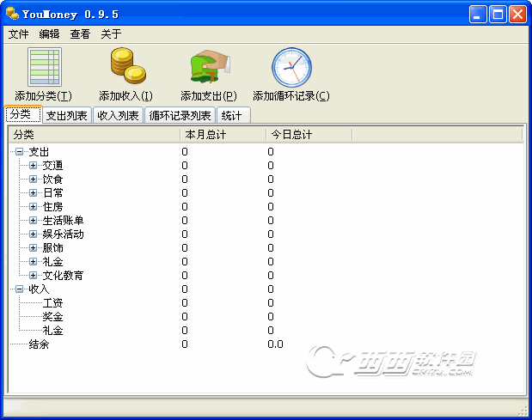The image size is (532, 420).
Task: Open the 关于 menu
Action: [x=111, y=33]
